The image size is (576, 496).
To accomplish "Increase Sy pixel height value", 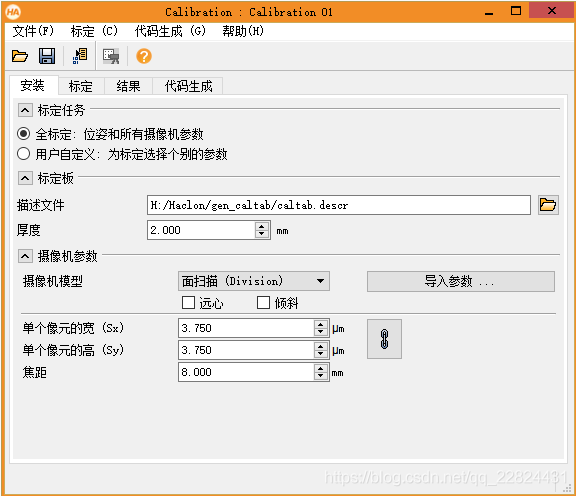I will coord(321,346).
